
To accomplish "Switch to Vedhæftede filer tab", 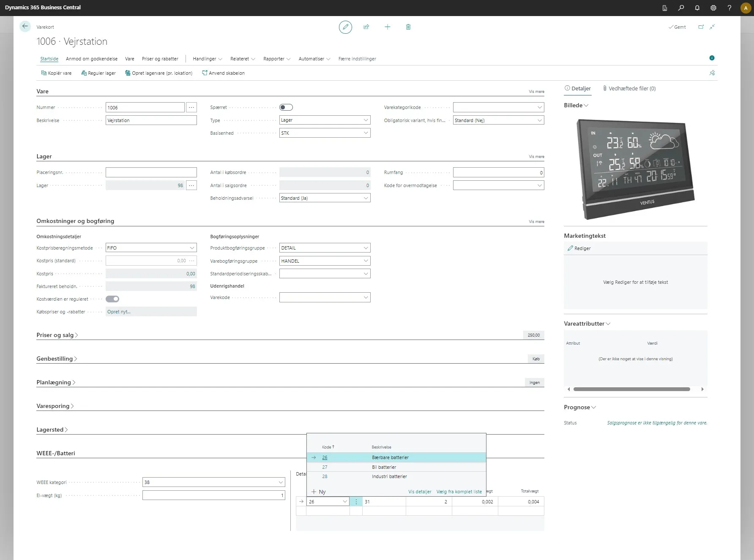I will [629, 88].
